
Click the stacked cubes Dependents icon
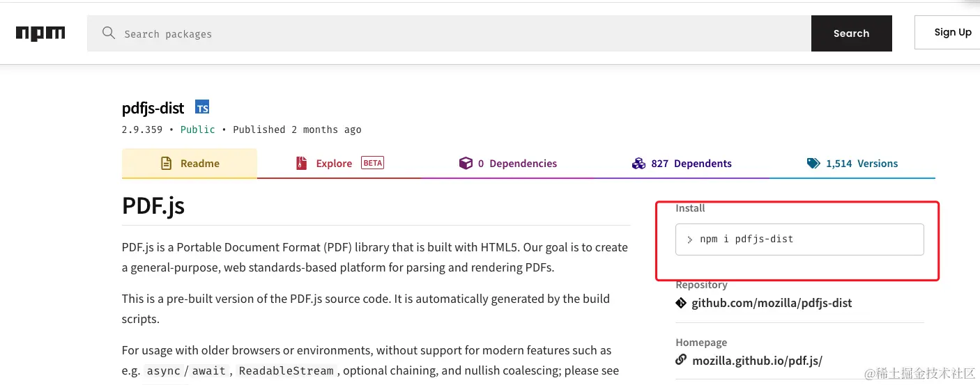click(638, 164)
